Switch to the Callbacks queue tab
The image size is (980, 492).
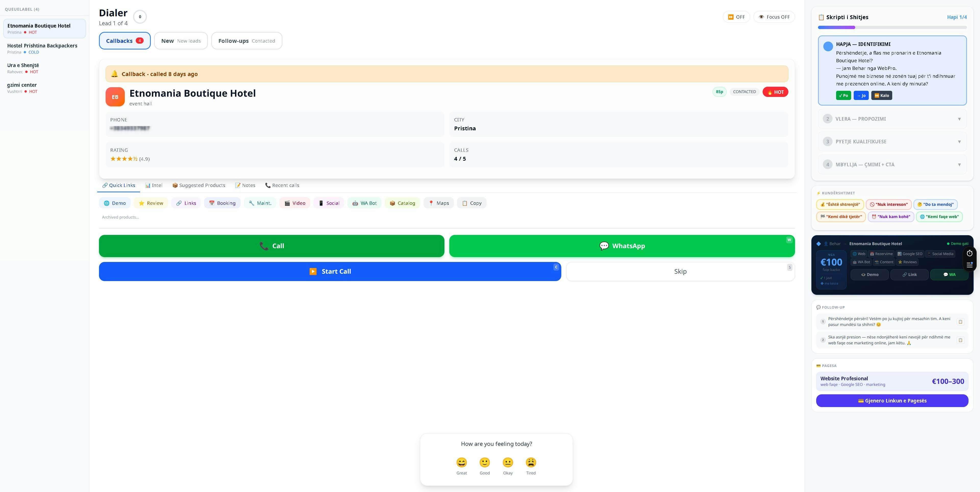[125, 41]
